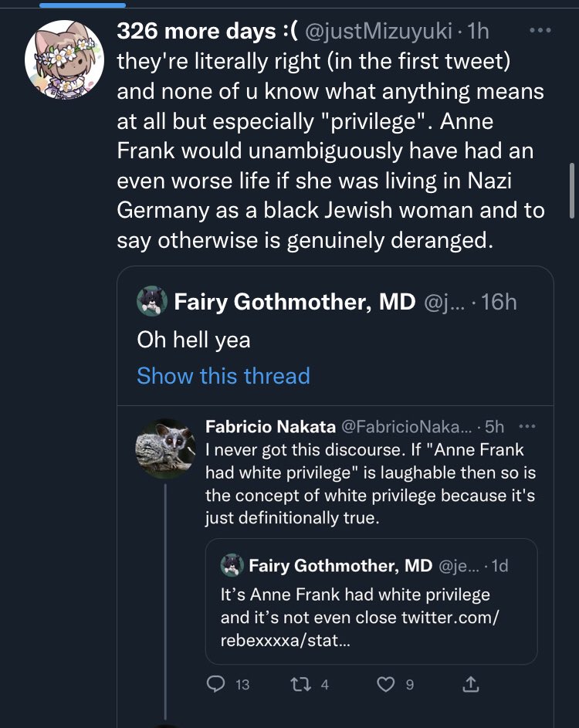Share Fabricio Nakata's tweet
The image size is (579, 728).
tap(469, 684)
